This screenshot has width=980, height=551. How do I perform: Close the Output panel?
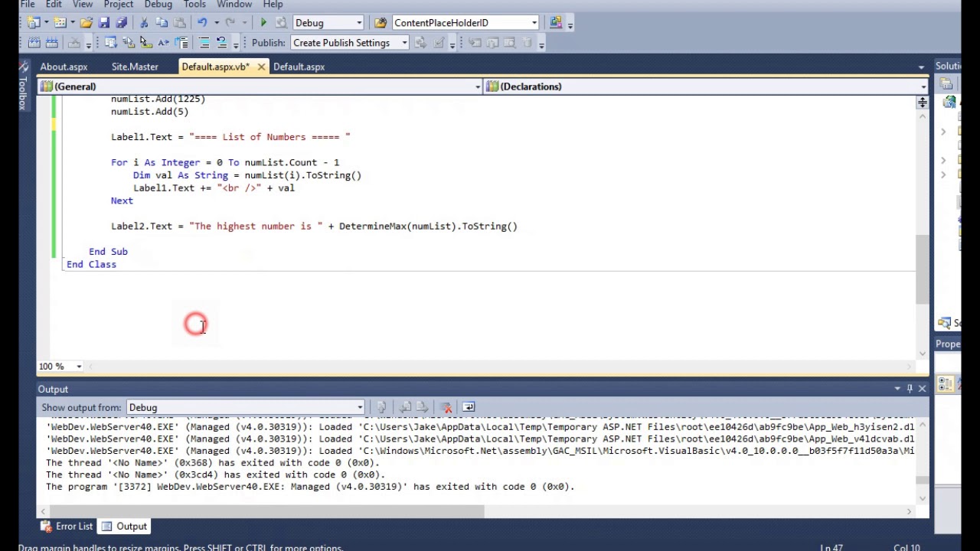pyautogui.click(x=922, y=389)
